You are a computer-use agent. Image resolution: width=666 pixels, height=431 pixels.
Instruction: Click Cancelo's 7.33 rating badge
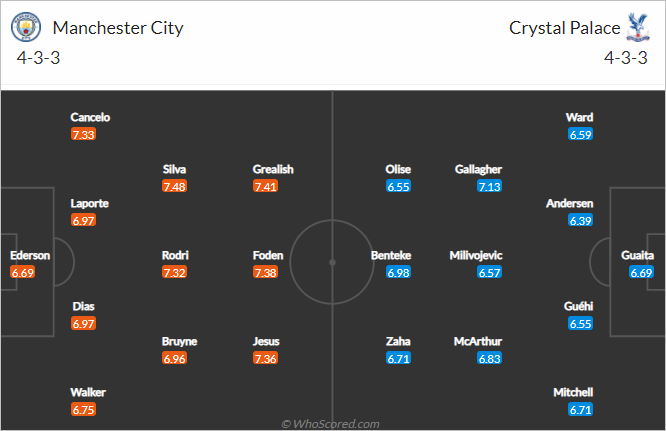(x=83, y=135)
